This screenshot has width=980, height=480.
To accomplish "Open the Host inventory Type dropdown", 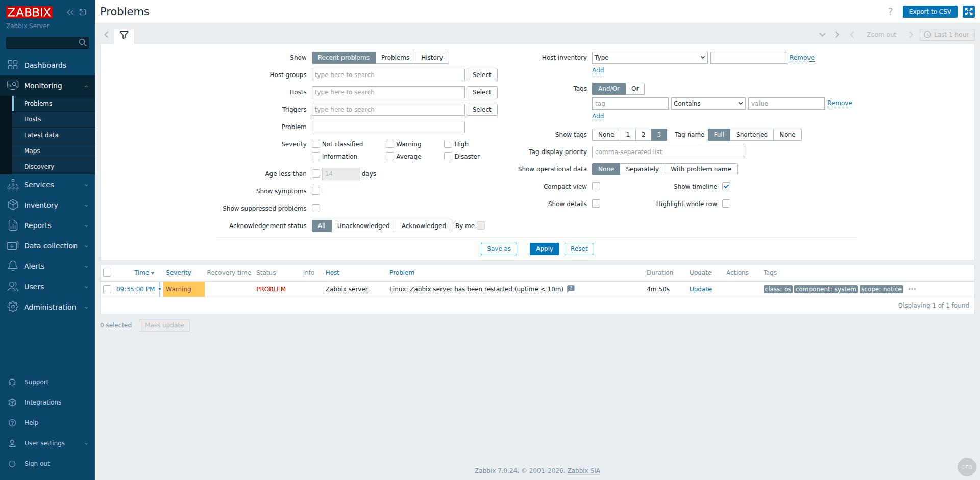I will [x=649, y=57].
